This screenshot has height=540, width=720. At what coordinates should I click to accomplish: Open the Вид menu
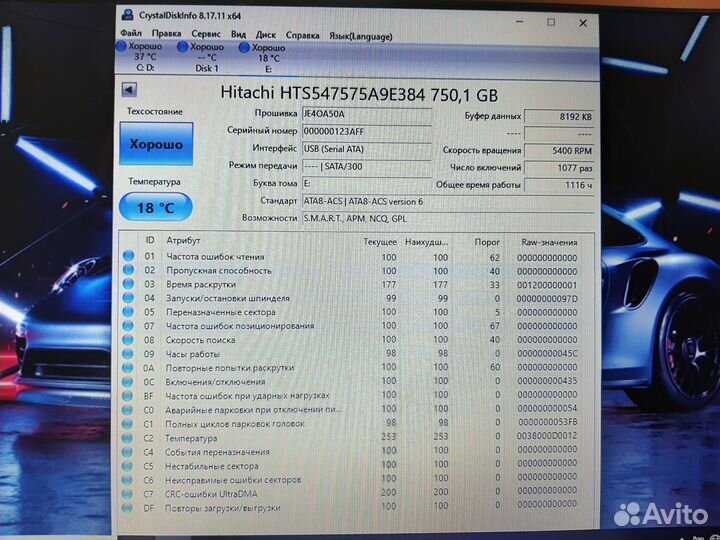tap(238, 35)
